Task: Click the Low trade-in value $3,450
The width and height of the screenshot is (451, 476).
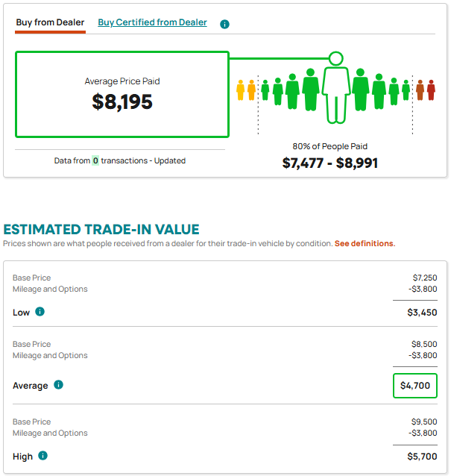Action: coord(422,313)
